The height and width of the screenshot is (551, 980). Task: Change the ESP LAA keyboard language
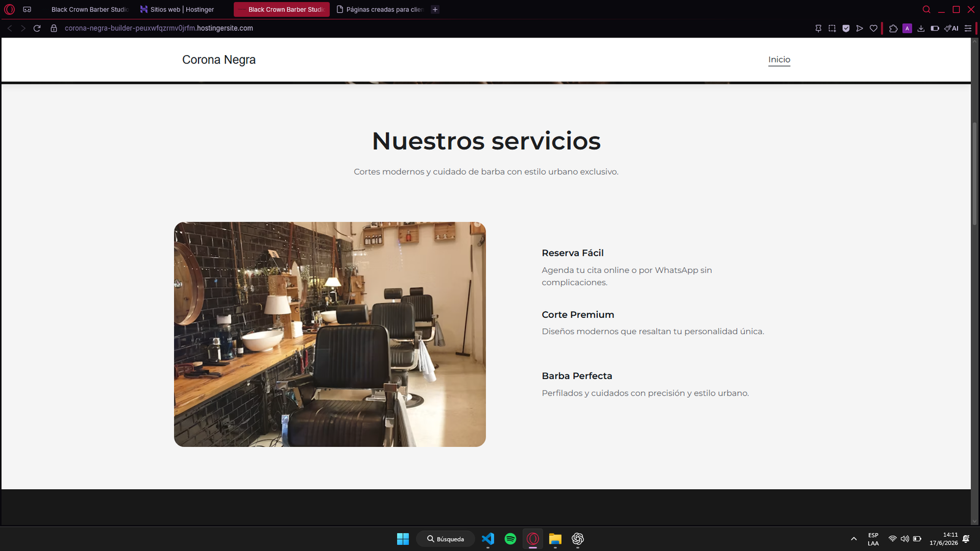click(x=873, y=539)
